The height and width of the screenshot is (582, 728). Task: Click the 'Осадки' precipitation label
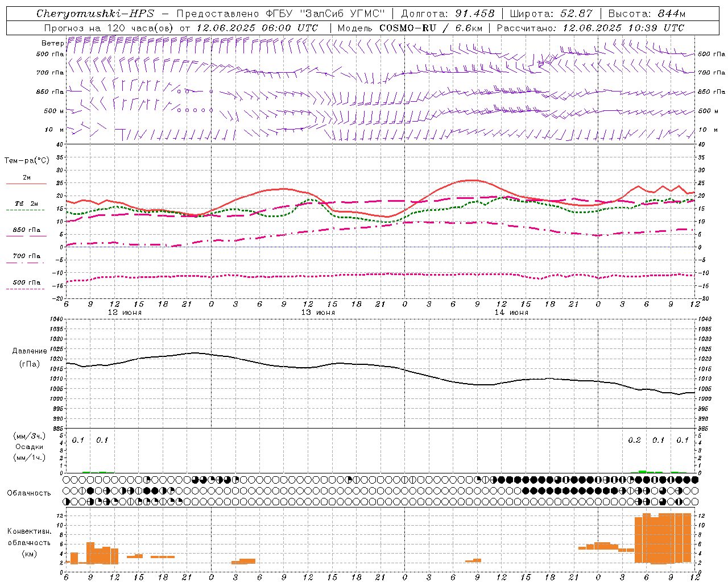30,447
